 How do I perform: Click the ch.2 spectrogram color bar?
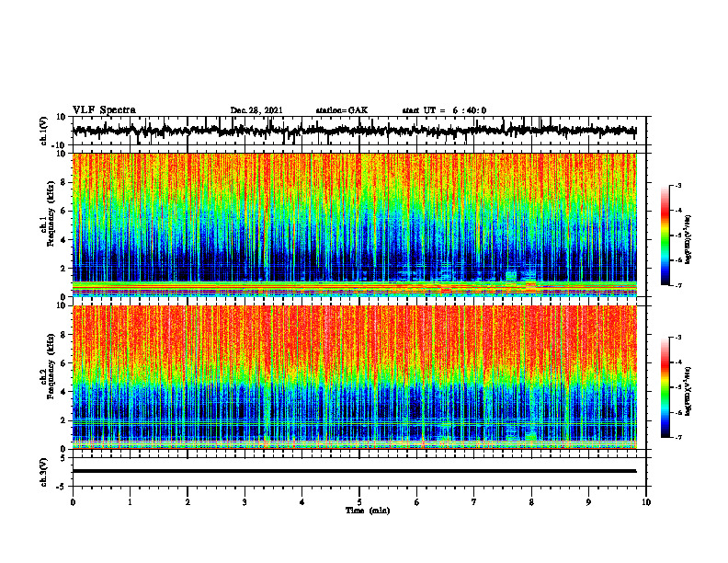pos(665,387)
